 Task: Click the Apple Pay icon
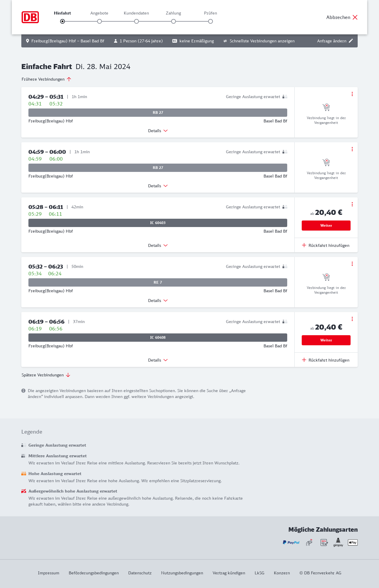click(x=353, y=542)
